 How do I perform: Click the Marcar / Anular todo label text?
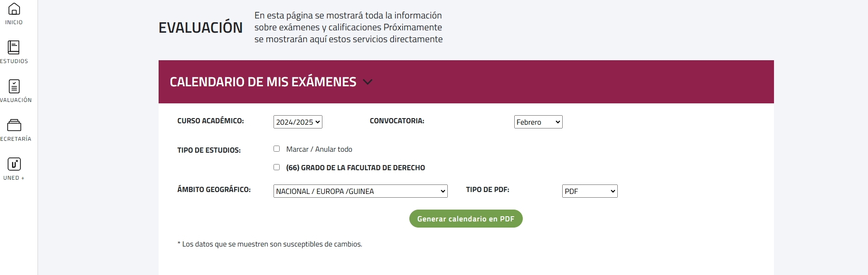click(319, 149)
